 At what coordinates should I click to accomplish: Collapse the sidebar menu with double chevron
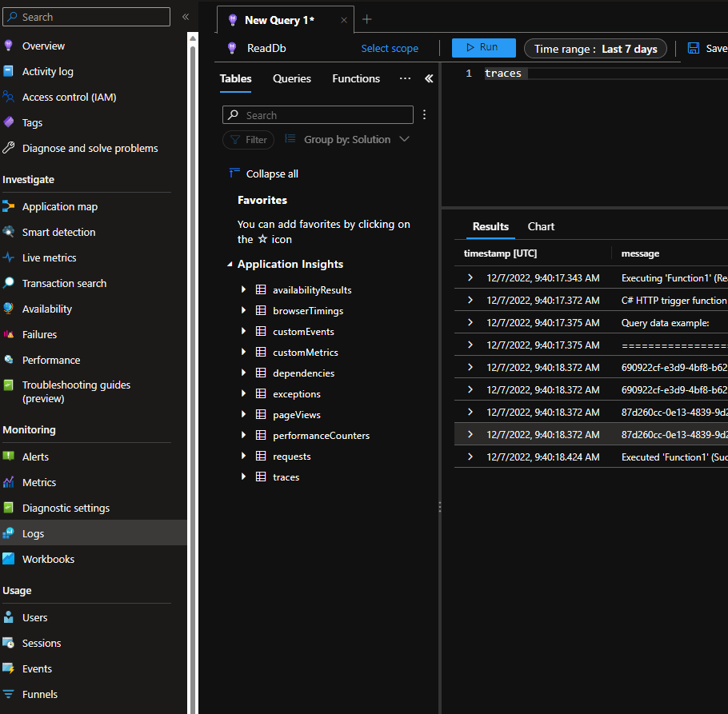pyautogui.click(x=186, y=17)
